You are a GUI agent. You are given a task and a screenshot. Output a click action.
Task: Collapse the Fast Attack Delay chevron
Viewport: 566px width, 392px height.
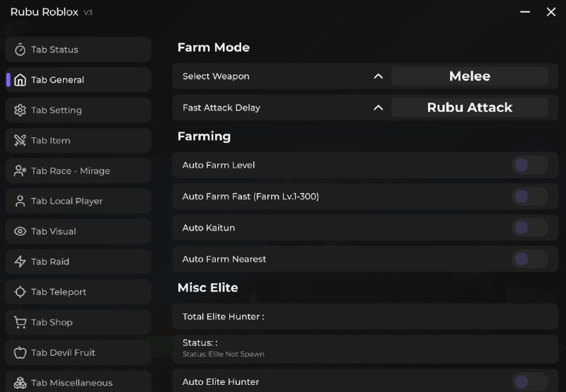(x=379, y=108)
